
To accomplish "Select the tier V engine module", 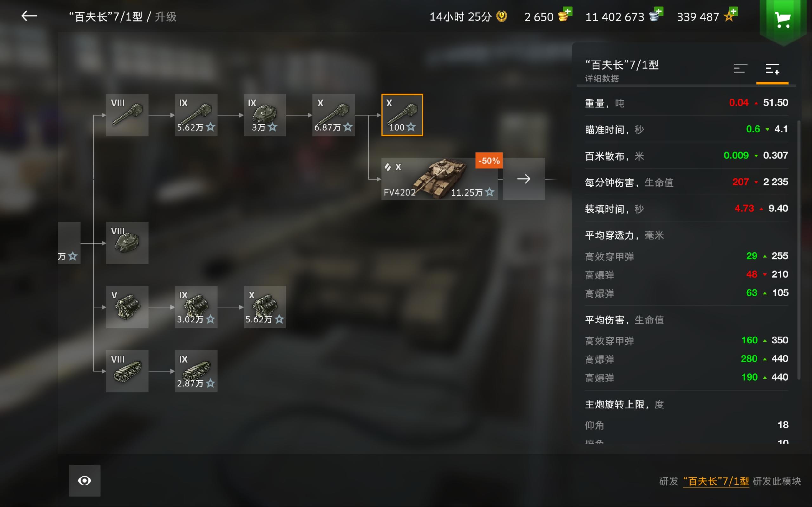I will (x=127, y=307).
